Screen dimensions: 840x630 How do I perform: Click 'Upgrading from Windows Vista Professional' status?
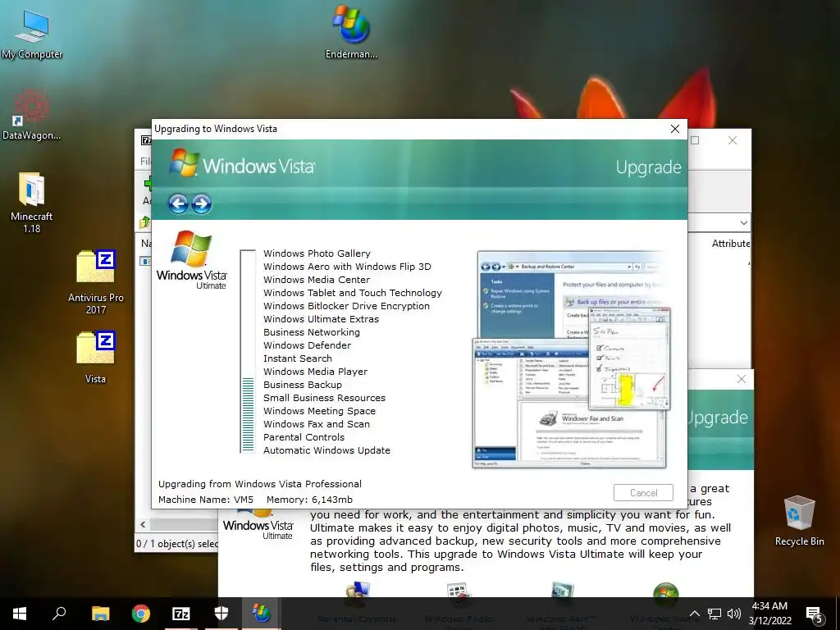[x=260, y=484]
